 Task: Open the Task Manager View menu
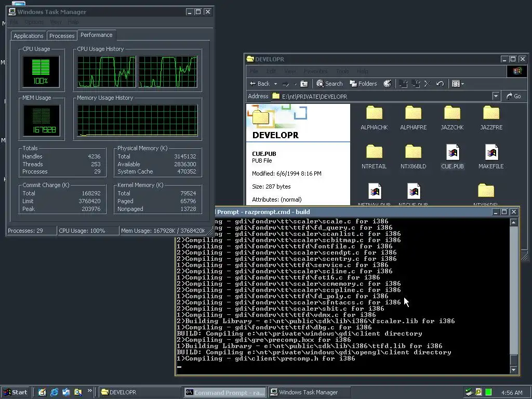click(x=56, y=22)
